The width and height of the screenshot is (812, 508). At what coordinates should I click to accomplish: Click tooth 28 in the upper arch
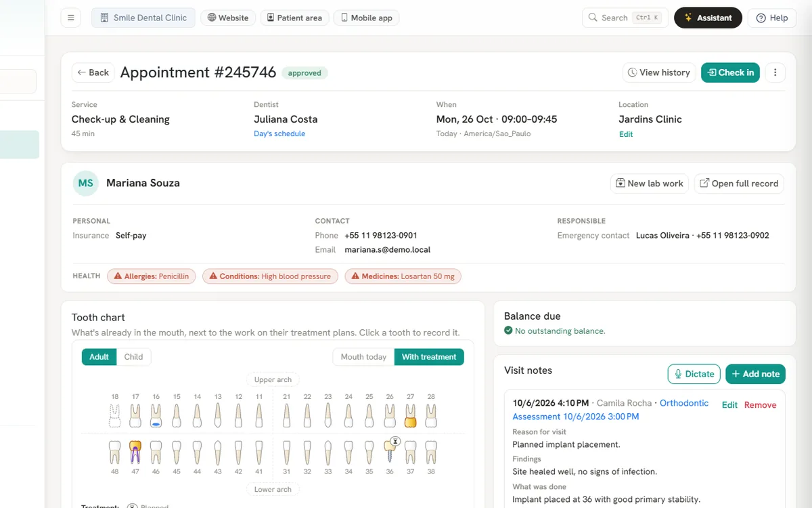pyautogui.click(x=431, y=415)
